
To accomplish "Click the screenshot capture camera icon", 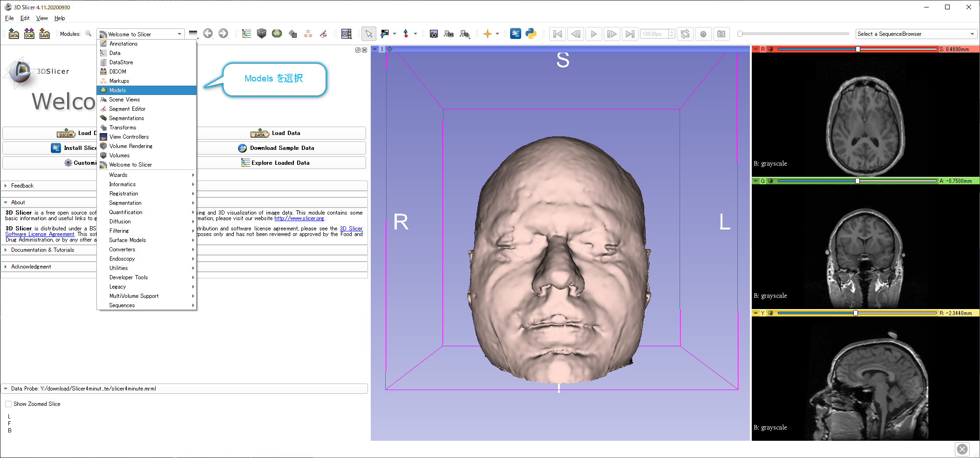I will point(434,34).
